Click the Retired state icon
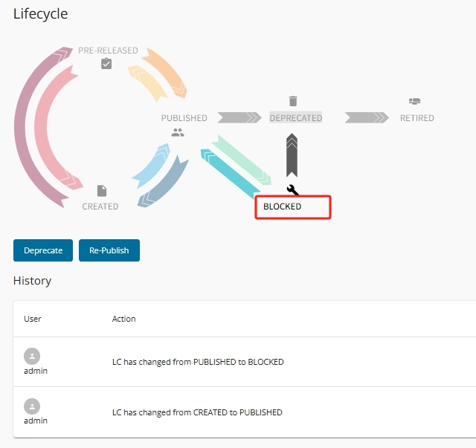Image resolution: width=476 pixels, height=448 pixels. coord(415,101)
